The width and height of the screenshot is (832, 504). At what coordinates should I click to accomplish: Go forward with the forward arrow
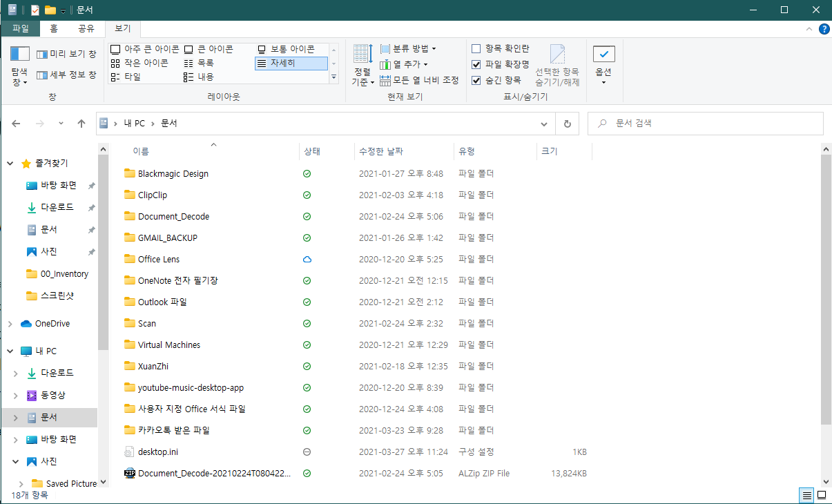coord(39,124)
